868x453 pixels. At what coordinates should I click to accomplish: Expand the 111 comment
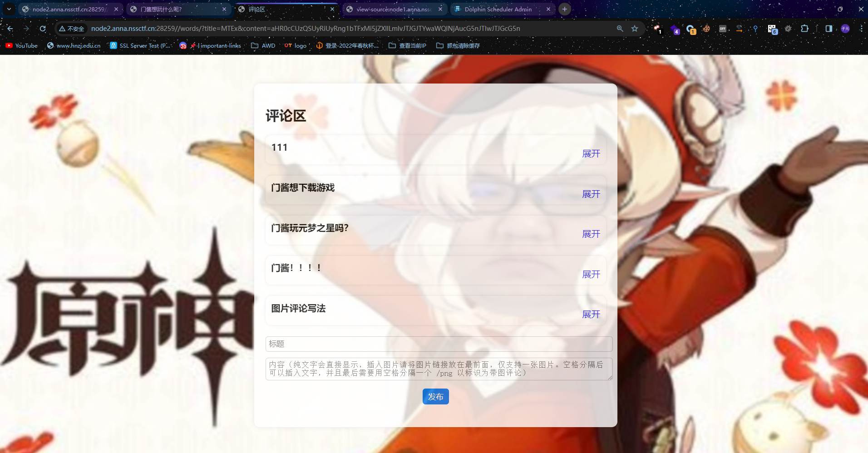click(591, 154)
